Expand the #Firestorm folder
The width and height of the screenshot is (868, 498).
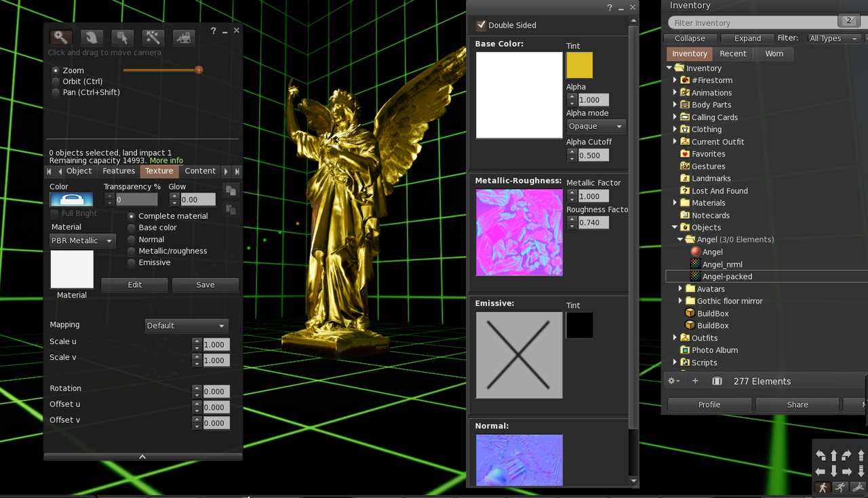675,81
